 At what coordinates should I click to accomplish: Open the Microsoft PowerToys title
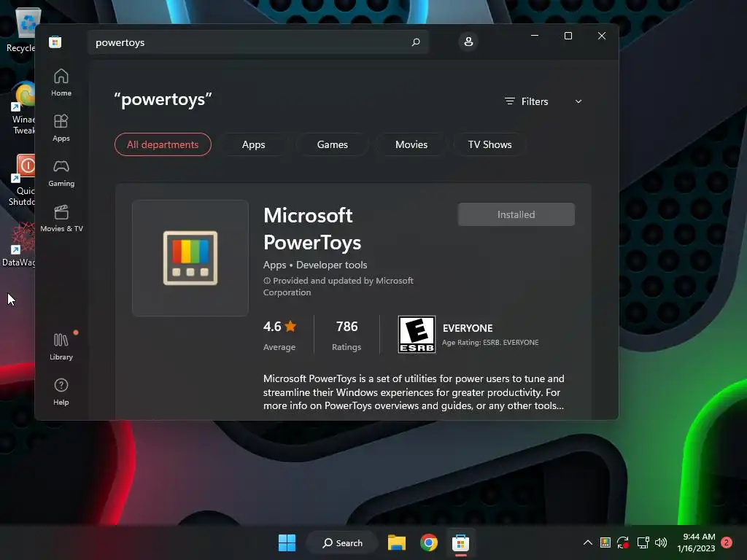coord(312,228)
